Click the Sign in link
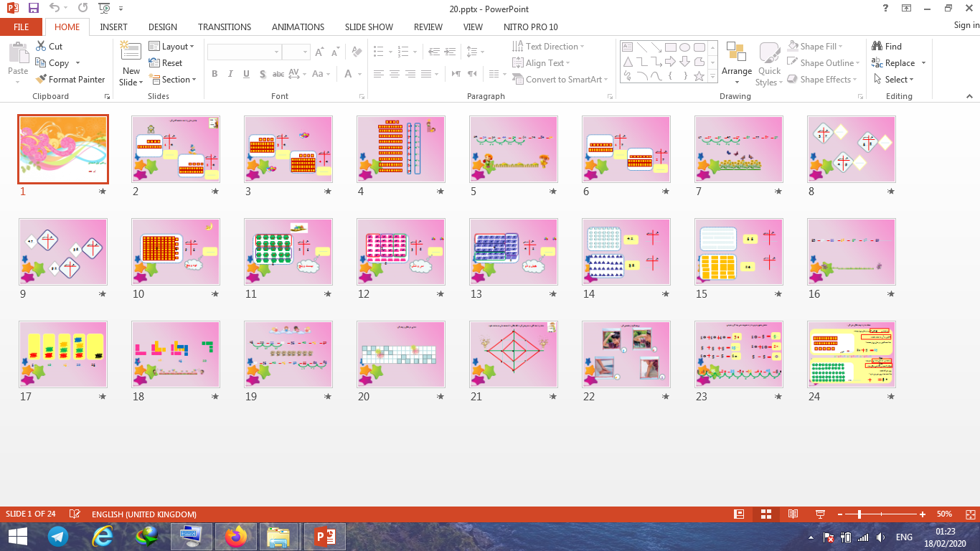This screenshot has width=980, height=551. [x=966, y=25]
